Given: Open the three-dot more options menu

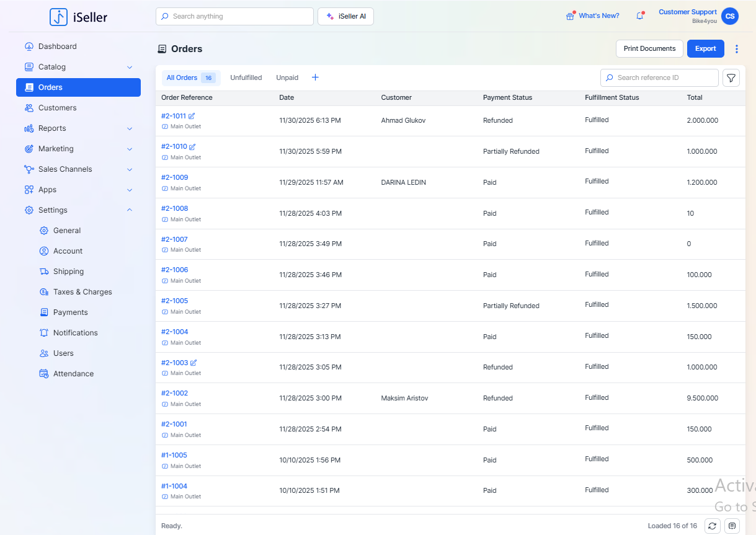Looking at the screenshot, I should 737,49.
